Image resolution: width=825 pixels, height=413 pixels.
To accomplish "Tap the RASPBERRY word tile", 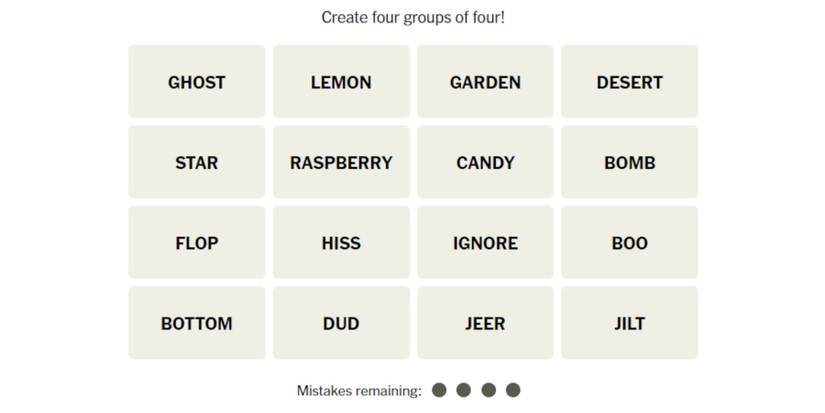I will pyautogui.click(x=341, y=162).
